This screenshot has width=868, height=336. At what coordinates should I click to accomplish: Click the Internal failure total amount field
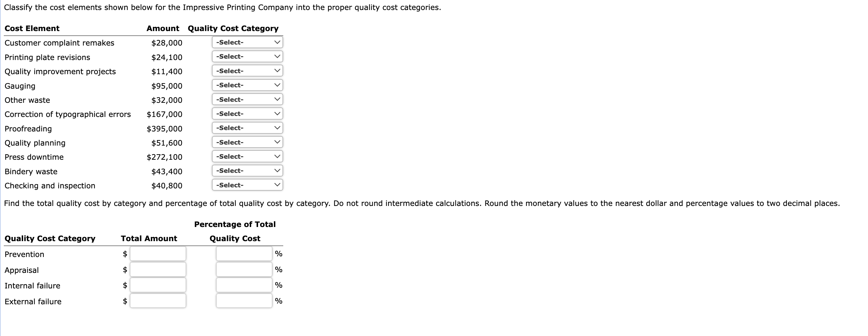(x=157, y=285)
